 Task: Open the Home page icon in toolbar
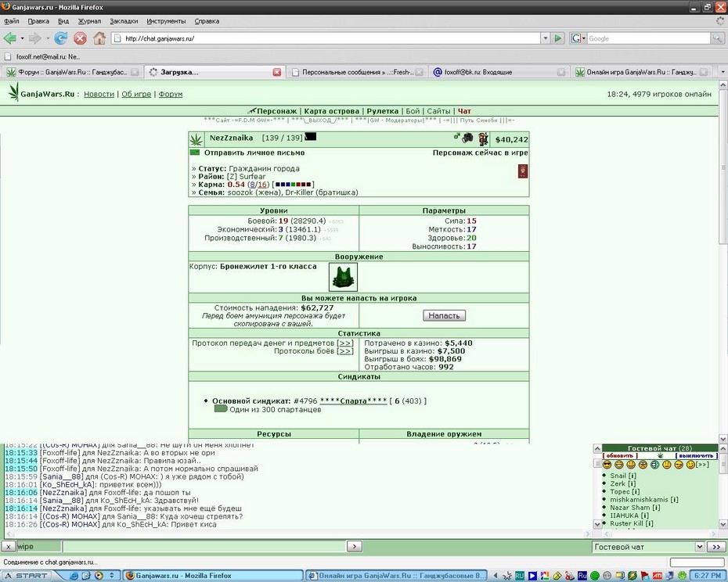coord(99,38)
